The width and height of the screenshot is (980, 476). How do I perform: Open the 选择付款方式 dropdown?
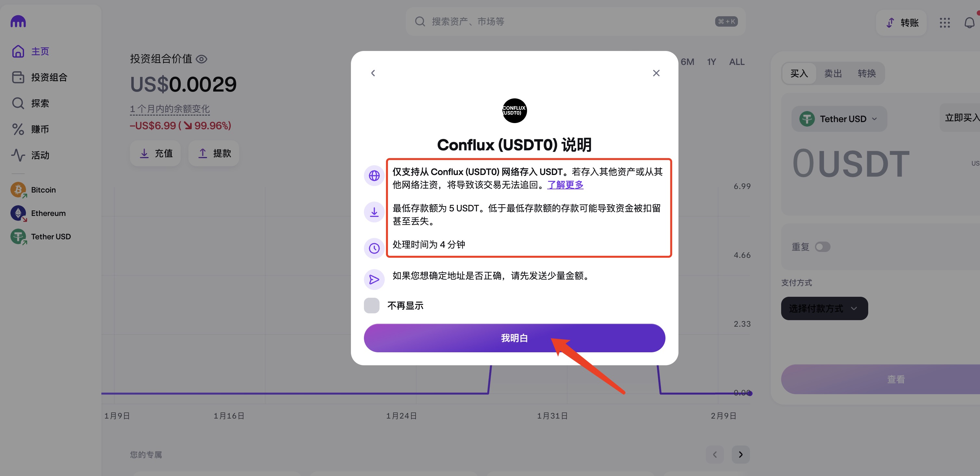[824, 308]
